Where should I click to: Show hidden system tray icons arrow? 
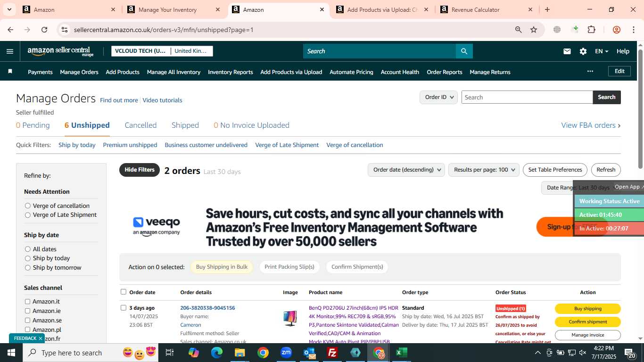(x=537, y=353)
